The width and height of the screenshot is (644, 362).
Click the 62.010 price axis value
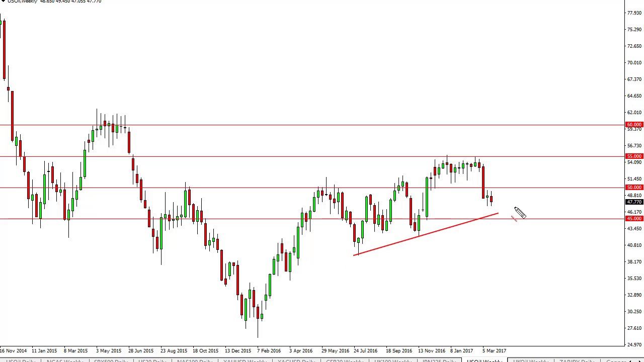point(634,112)
